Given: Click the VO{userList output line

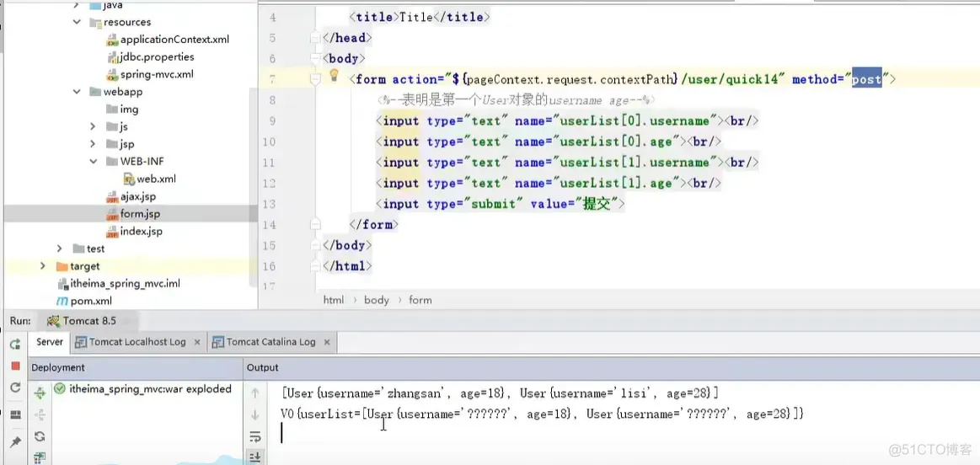Looking at the screenshot, I should coord(543,414).
